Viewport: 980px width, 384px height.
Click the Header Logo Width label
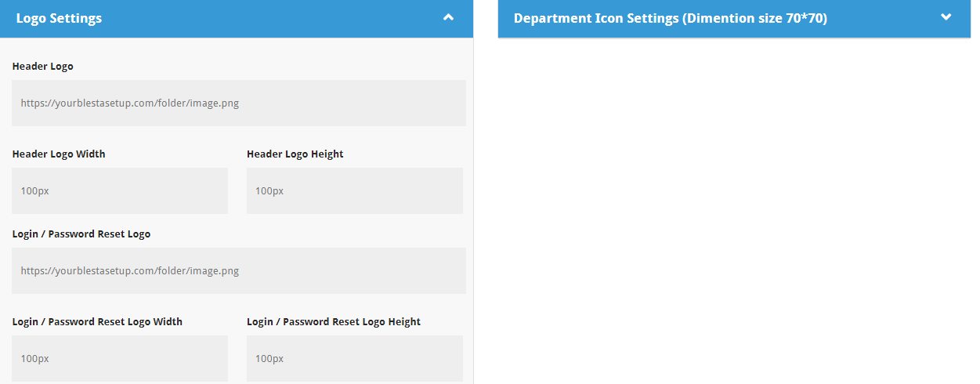point(59,154)
